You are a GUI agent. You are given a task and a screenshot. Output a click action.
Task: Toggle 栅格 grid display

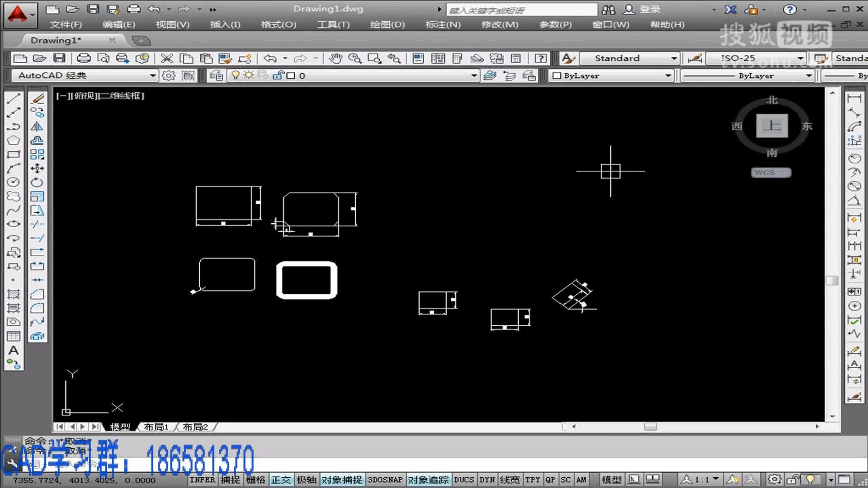coord(256,480)
